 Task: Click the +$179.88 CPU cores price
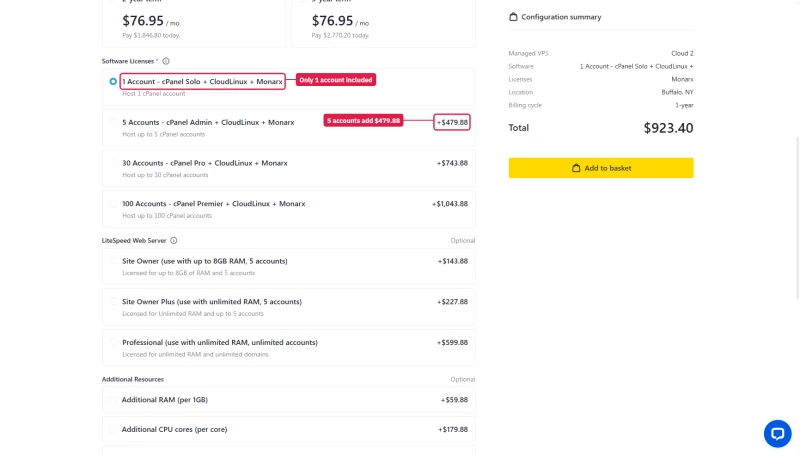[453, 429]
